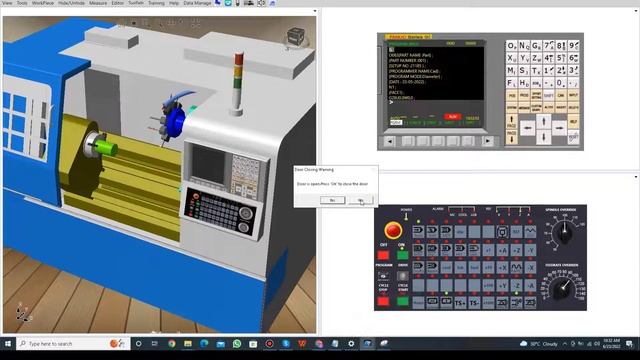Open the notification center icon

pos(629,344)
